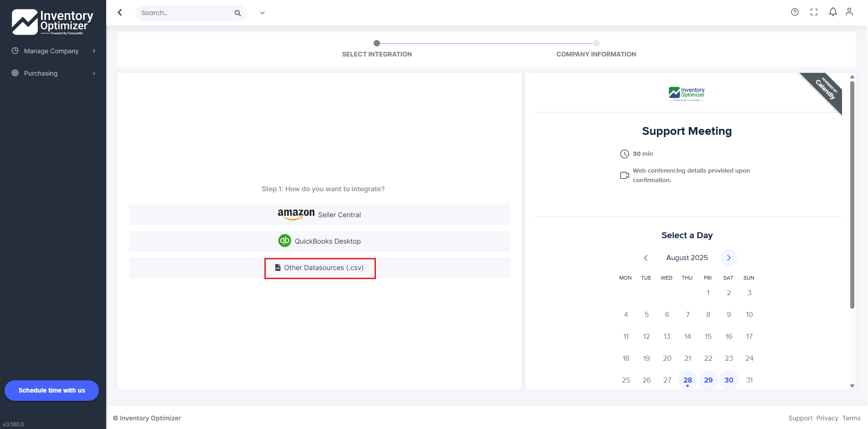
Task: Open the dropdown chevron beside search
Action: coord(262,13)
